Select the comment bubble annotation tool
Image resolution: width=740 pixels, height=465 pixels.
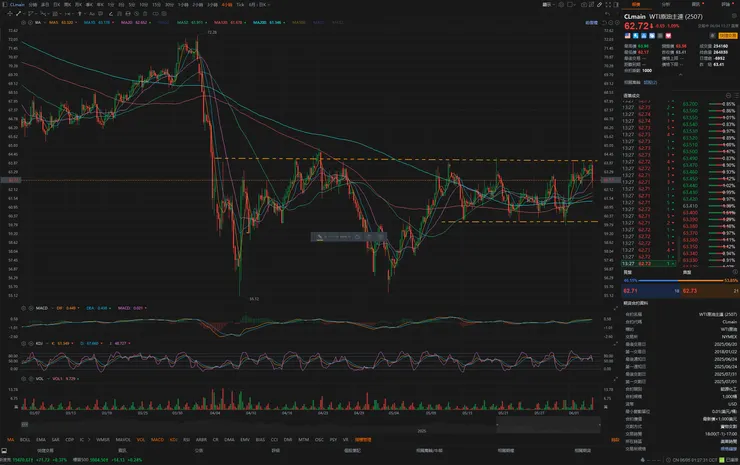[101, 14]
